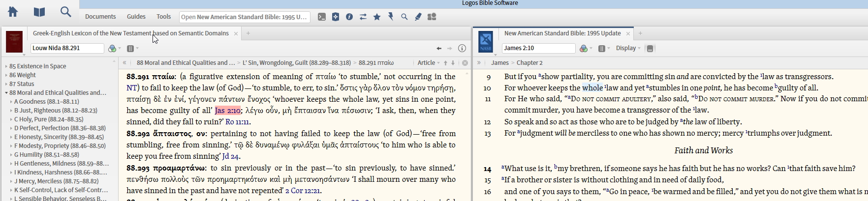Select J Mercy, Merciless (88.75–88.82)
This screenshot has height=201, width=868.
(x=57, y=181)
